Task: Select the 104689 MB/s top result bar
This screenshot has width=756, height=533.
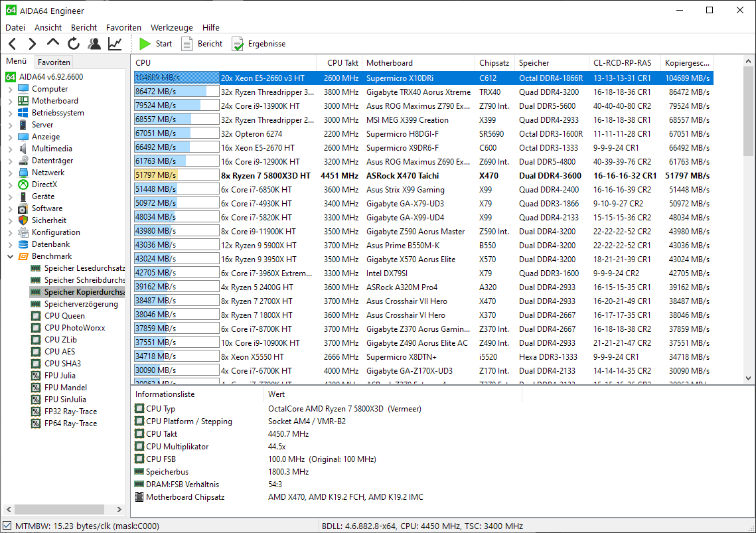Action: [177, 78]
